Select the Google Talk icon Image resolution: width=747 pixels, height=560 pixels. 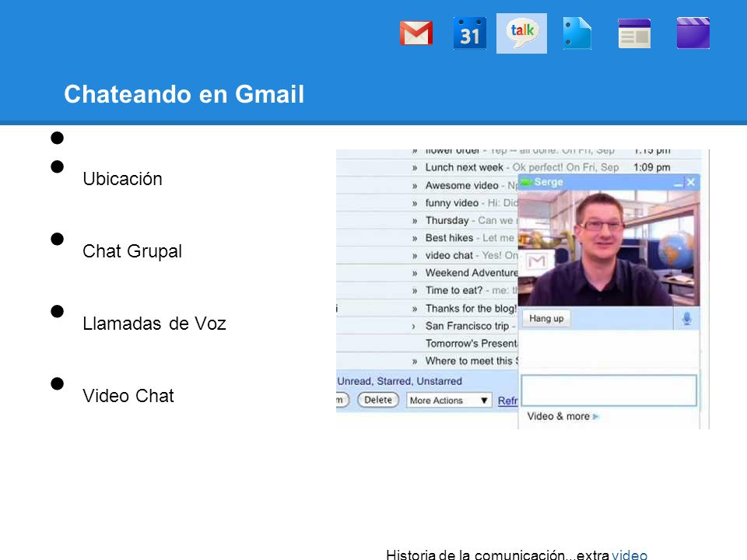pos(521,33)
